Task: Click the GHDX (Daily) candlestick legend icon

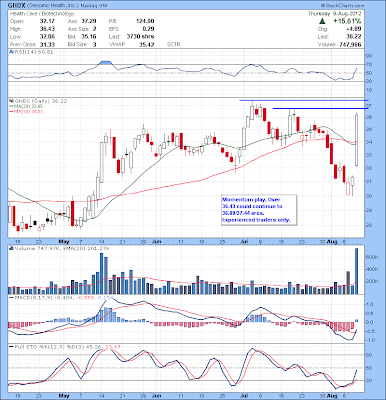Action: point(11,100)
